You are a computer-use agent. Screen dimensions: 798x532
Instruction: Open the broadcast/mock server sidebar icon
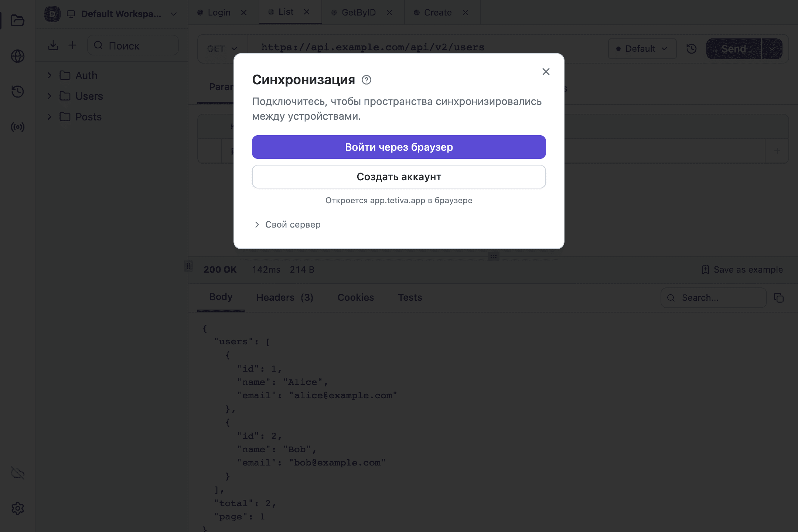(17, 127)
